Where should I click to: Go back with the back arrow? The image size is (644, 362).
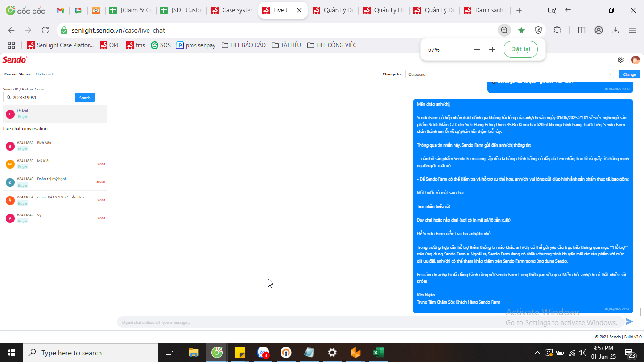[11, 30]
